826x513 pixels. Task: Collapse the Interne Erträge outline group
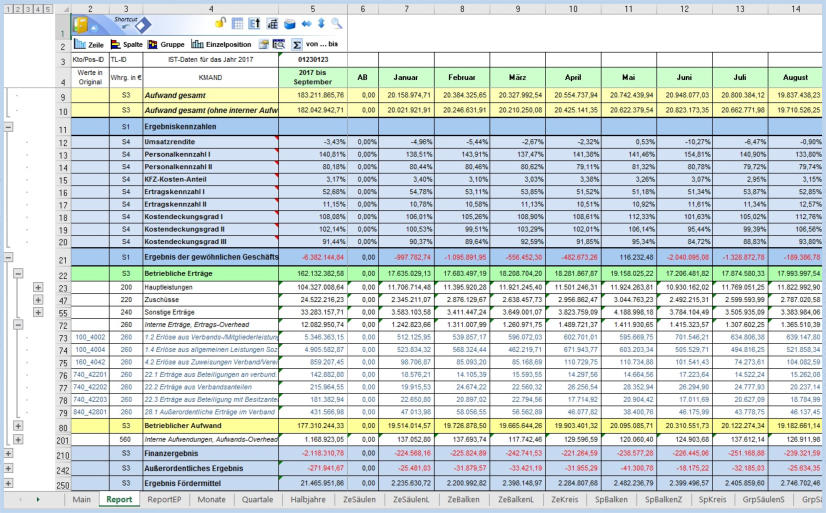19,325
